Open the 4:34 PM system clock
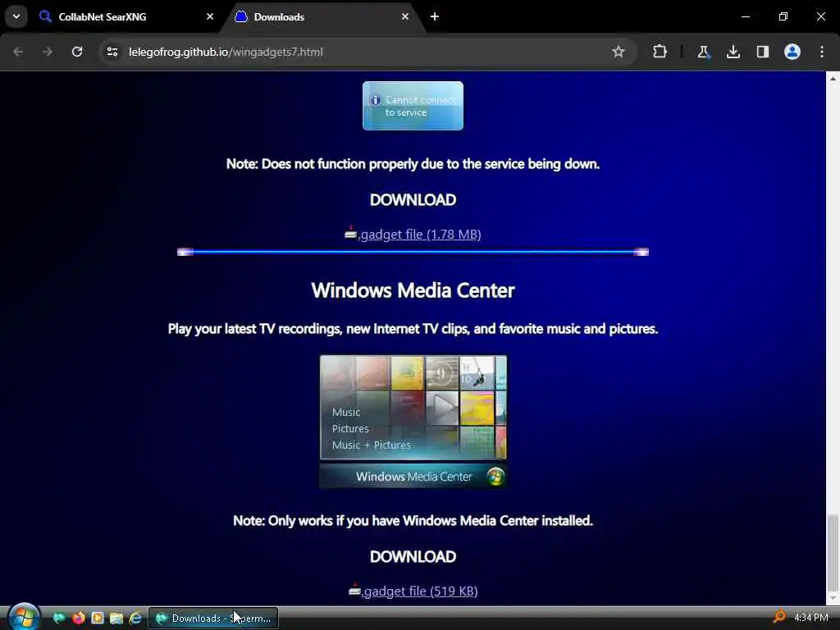Screen dimensions: 840x630 811,618
